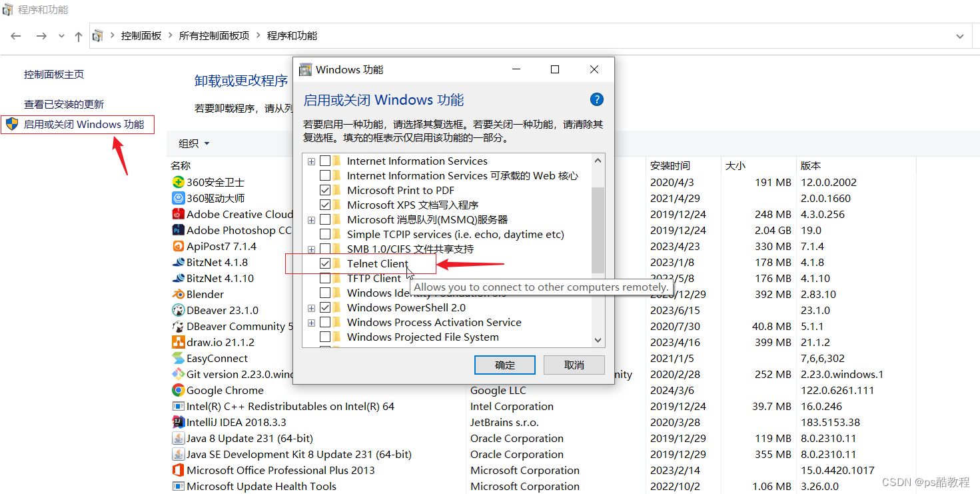Open the 组织 dropdown menu
The image size is (980, 494).
(x=194, y=143)
